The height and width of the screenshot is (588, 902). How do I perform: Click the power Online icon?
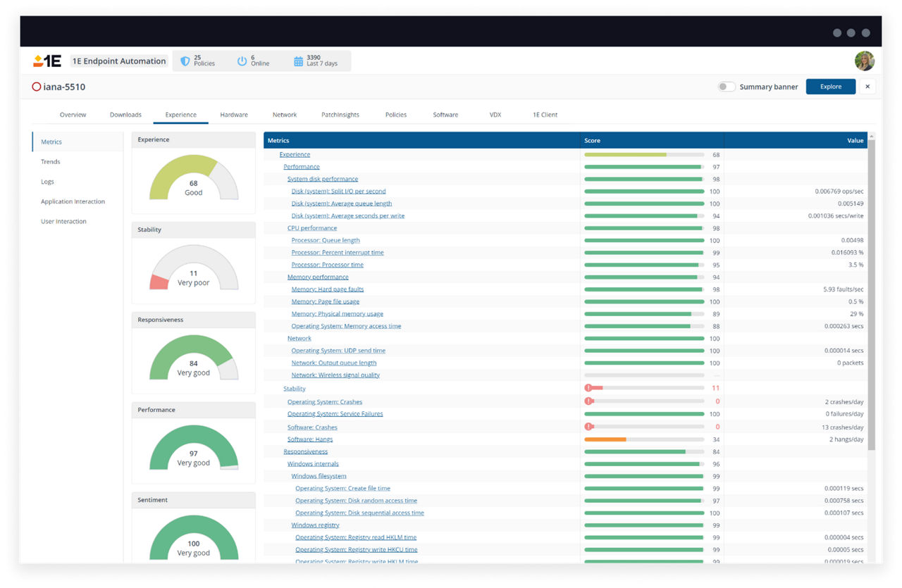[242, 61]
